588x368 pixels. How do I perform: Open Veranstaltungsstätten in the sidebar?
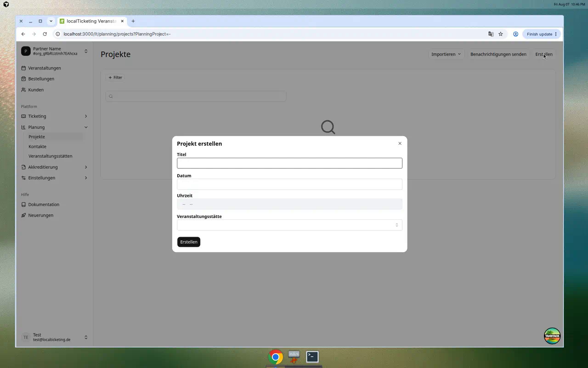click(x=50, y=156)
